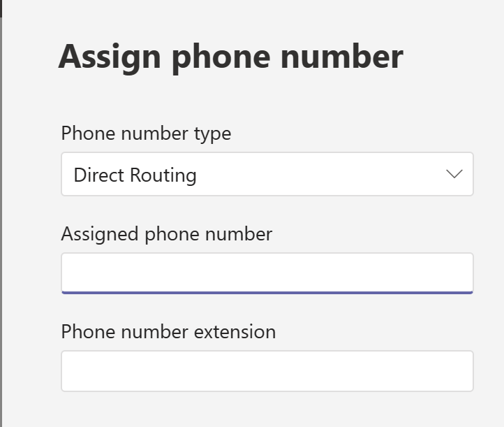Click the selector under 'Phone number type'
This screenshot has height=427, width=504.
click(x=267, y=174)
